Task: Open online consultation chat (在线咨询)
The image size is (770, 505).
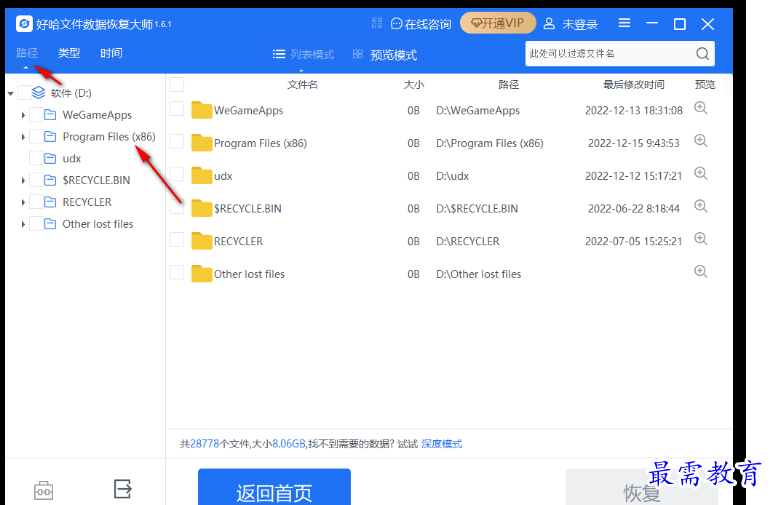Action: tap(421, 24)
